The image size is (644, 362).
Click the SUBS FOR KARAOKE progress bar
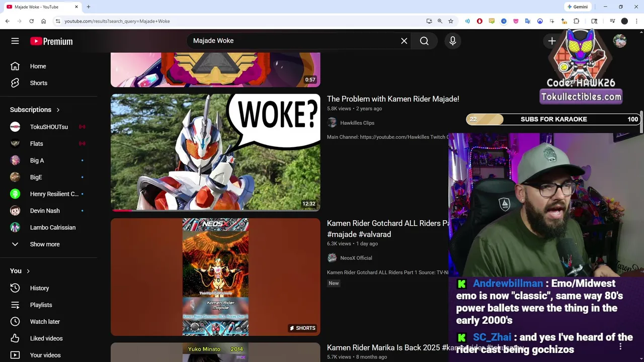click(x=553, y=119)
